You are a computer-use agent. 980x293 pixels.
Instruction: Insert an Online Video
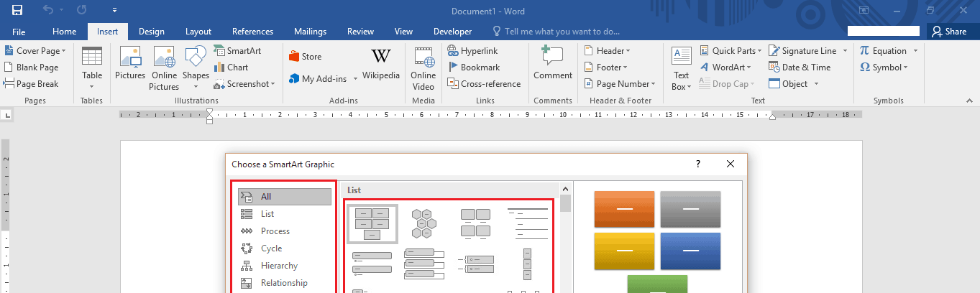(423, 68)
